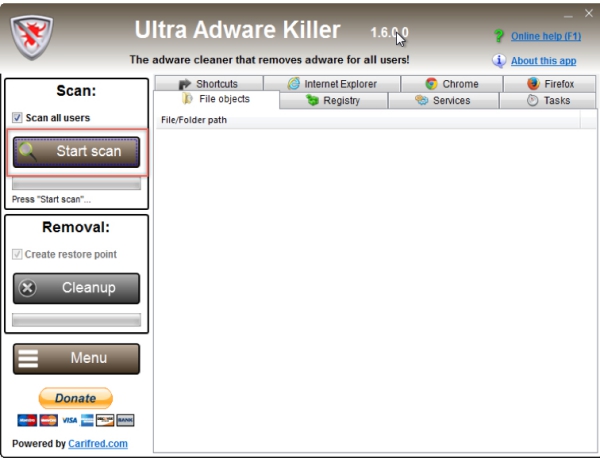This screenshot has height=458, width=600.
Task: Click the PayPal Donate button
Action: (76, 398)
